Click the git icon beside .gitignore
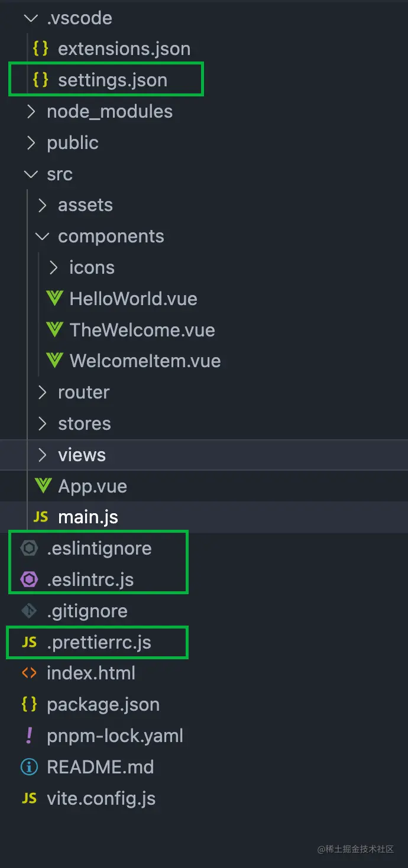408x868 pixels. pos(29,611)
